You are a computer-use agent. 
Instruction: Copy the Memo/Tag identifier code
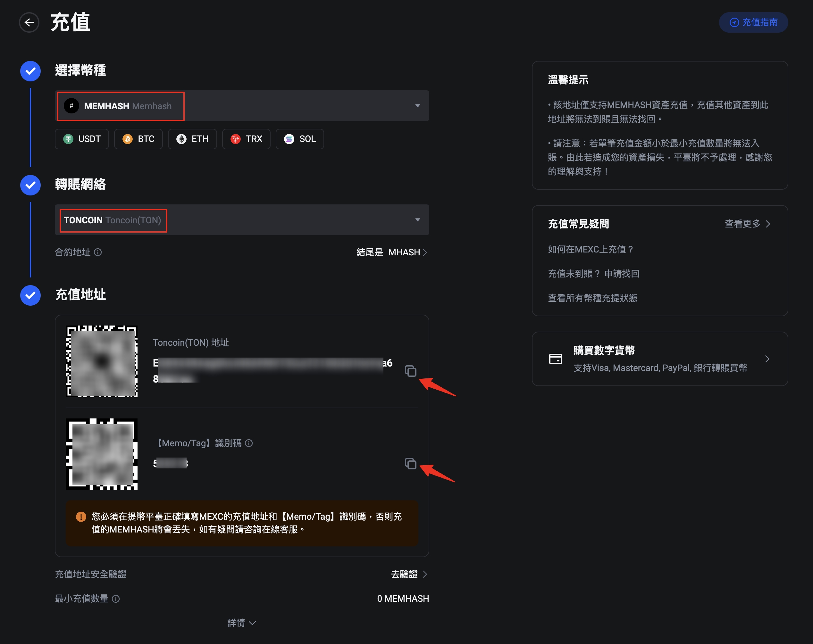(410, 463)
